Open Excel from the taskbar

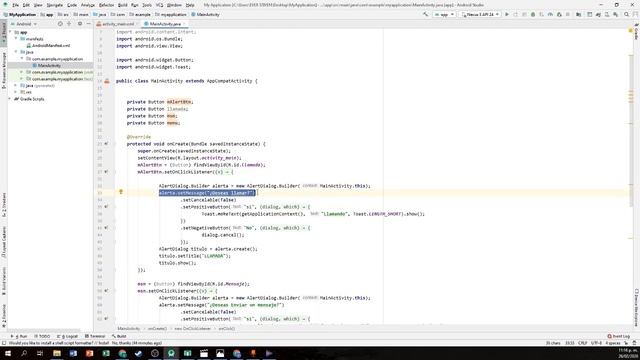(x=106, y=353)
